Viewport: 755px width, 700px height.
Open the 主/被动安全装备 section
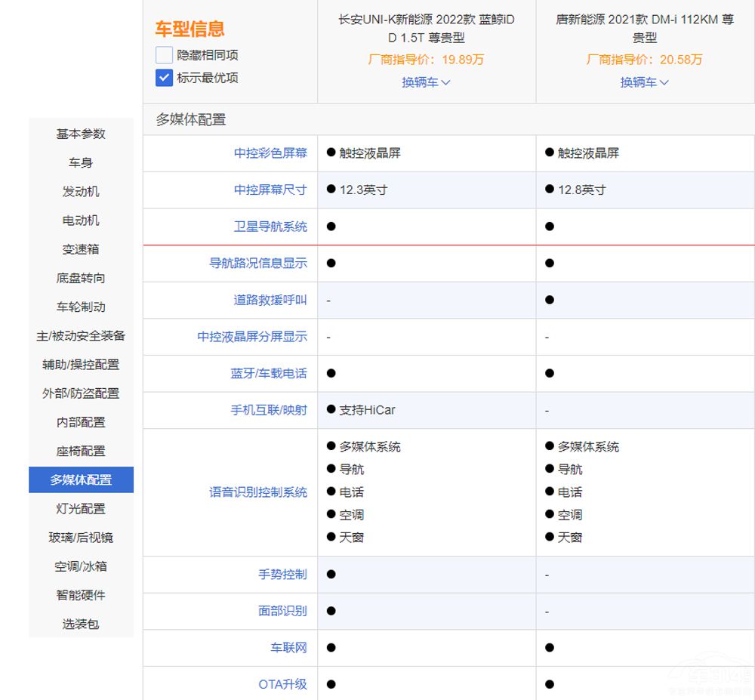click(81, 335)
